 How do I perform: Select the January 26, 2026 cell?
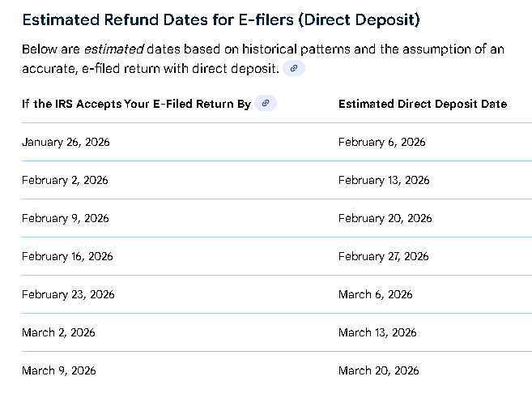(x=66, y=142)
